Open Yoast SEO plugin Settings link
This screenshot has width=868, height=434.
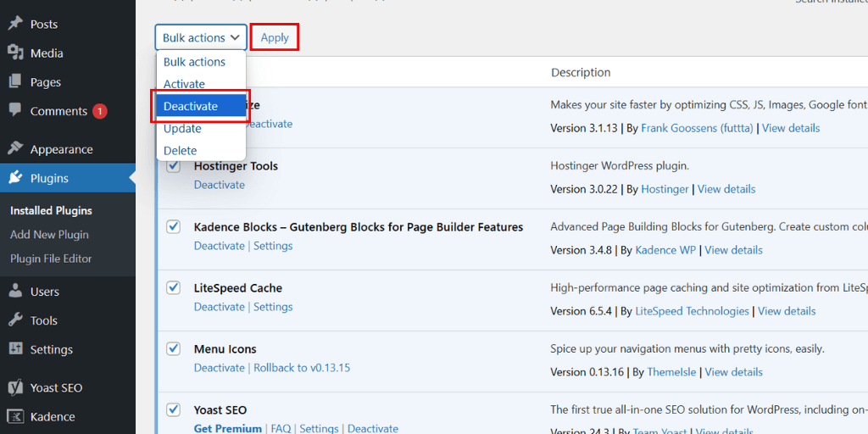[x=320, y=428]
